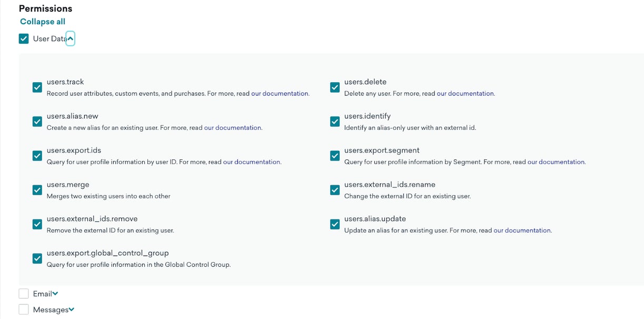This screenshot has height=319, width=644.
Task: Click the Collapse all link
Action: pyautogui.click(x=43, y=22)
